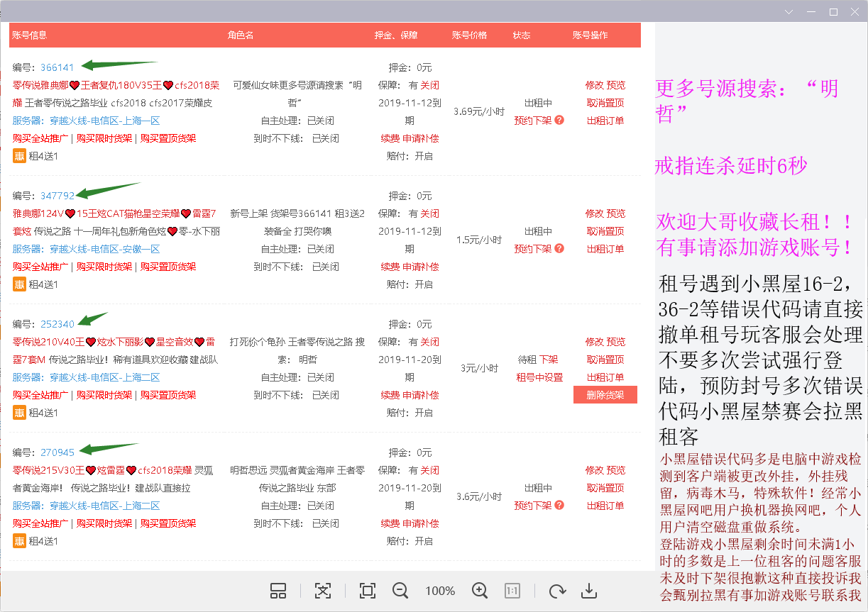The image size is (868, 612).
Task: Open server link 穿越火线-电信区-上海一区
Action: [x=104, y=121]
